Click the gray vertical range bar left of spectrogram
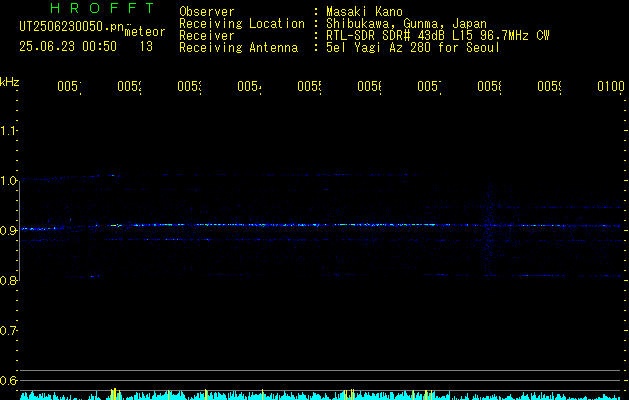Viewport: 629px width, 400px height. pyautogui.click(x=19, y=229)
